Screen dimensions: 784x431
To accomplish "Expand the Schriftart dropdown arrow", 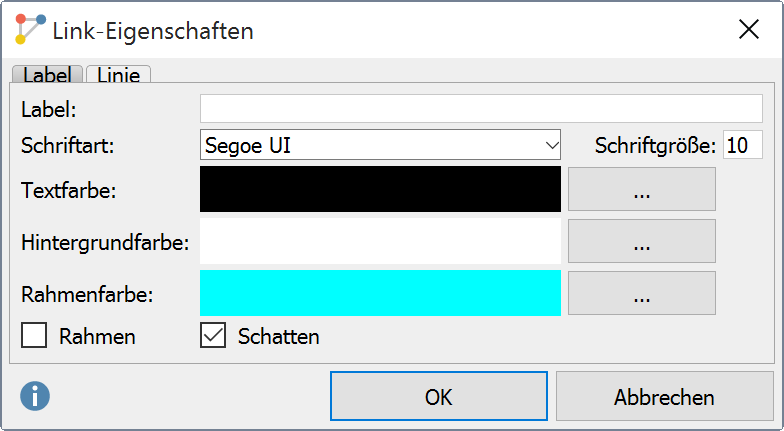I will [x=552, y=145].
